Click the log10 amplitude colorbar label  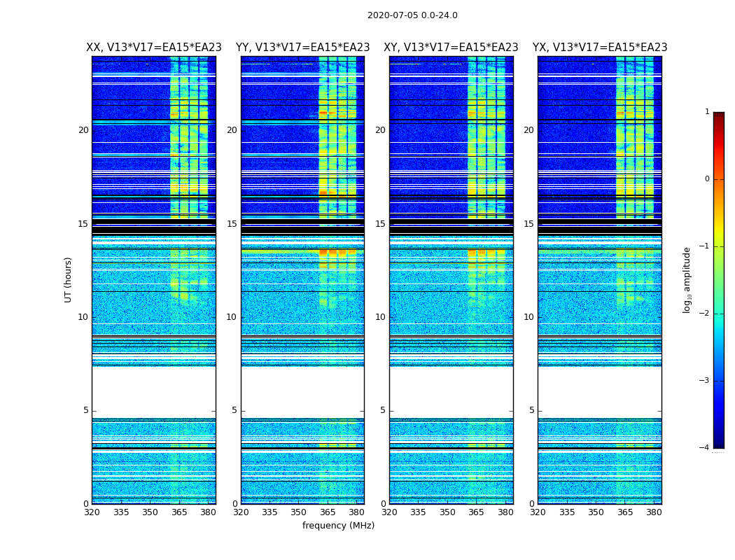pos(687,280)
